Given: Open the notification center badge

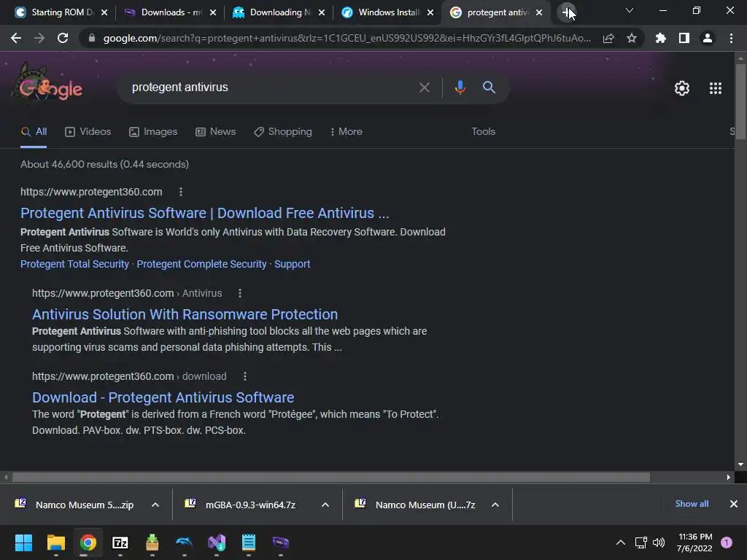Looking at the screenshot, I should (x=727, y=542).
